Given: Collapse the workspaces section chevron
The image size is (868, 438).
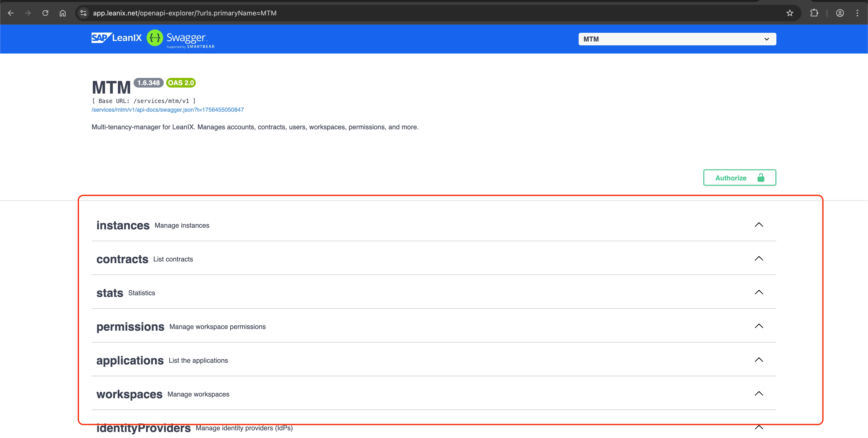Looking at the screenshot, I should click(x=759, y=393).
